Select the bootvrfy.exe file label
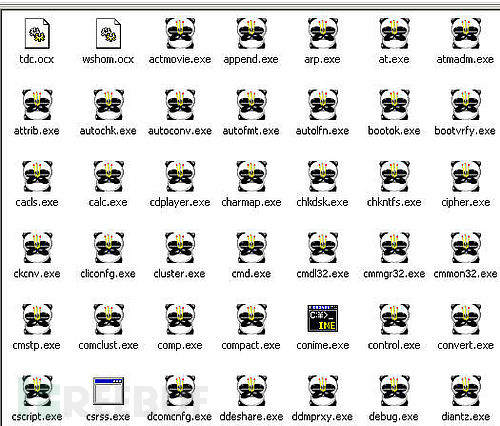Screen dimensions: 500x426 coord(465,131)
